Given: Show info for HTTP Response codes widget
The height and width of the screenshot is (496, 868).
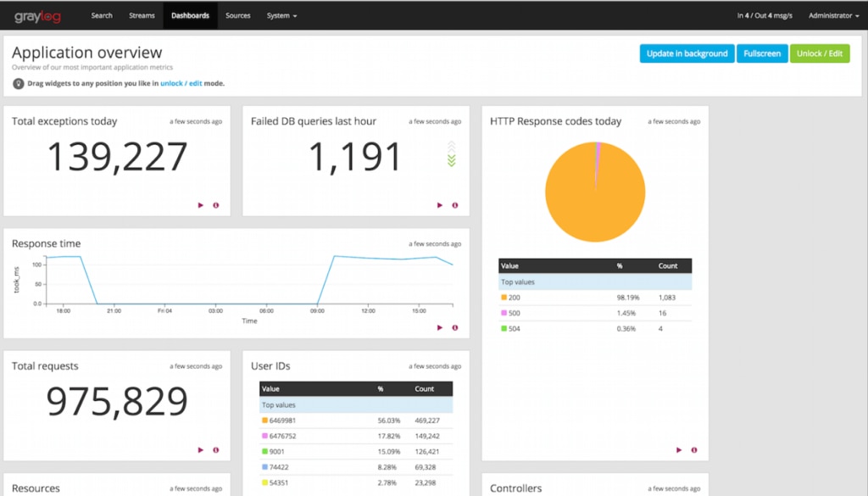Looking at the screenshot, I should (694, 450).
